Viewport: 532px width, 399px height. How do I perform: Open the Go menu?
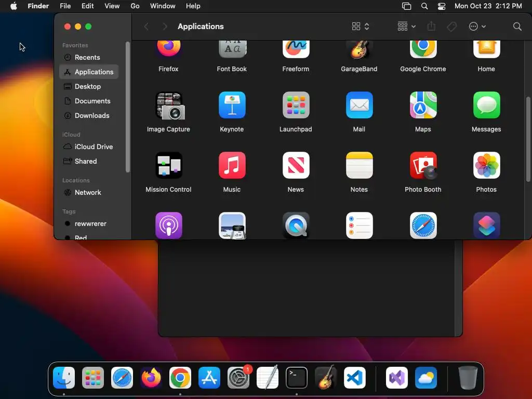tap(135, 6)
